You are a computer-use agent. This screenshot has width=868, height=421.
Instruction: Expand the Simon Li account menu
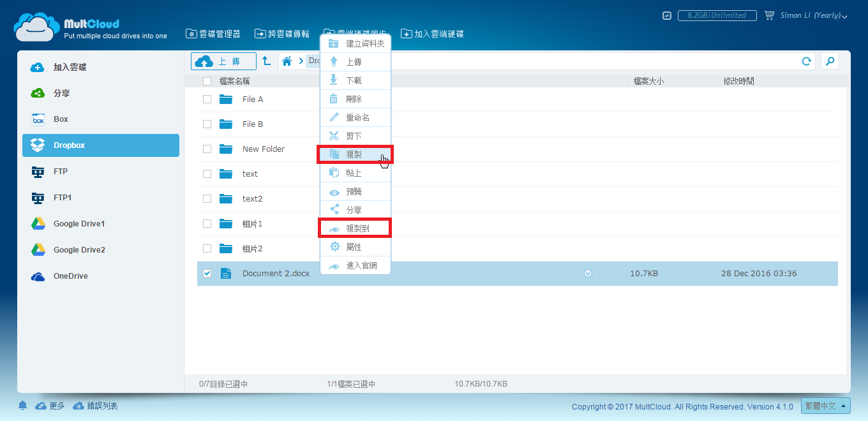pyautogui.click(x=814, y=15)
